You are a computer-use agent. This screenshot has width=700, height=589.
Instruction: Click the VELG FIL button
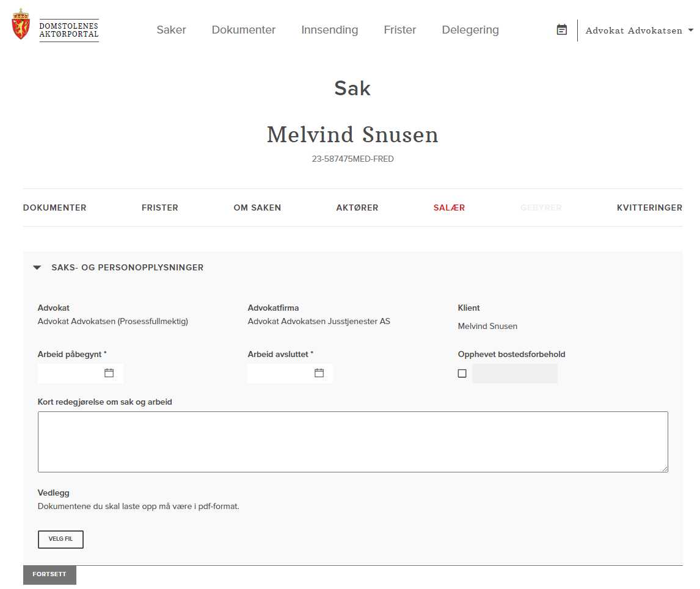[x=60, y=539]
